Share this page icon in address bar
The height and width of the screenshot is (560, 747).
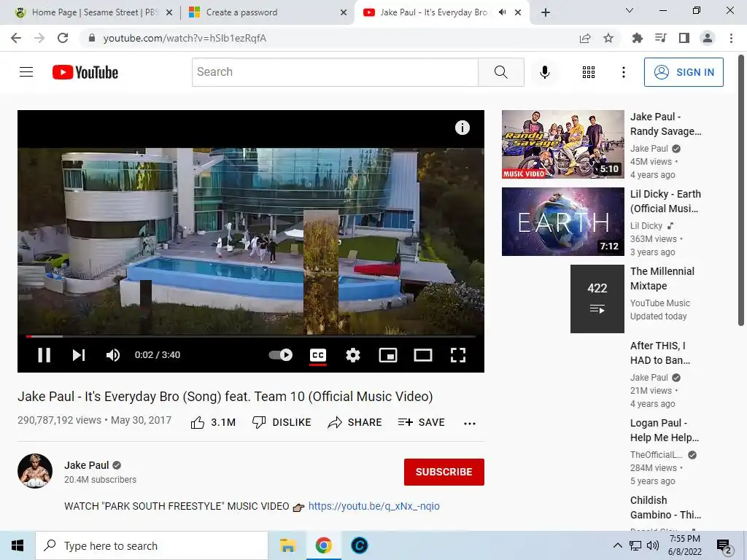(585, 38)
